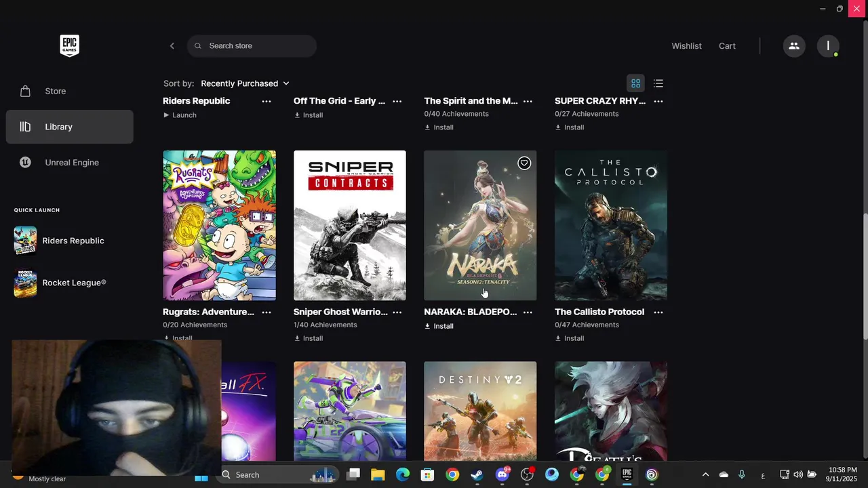
Task: Install The Callisto Protocol
Action: (x=570, y=338)
